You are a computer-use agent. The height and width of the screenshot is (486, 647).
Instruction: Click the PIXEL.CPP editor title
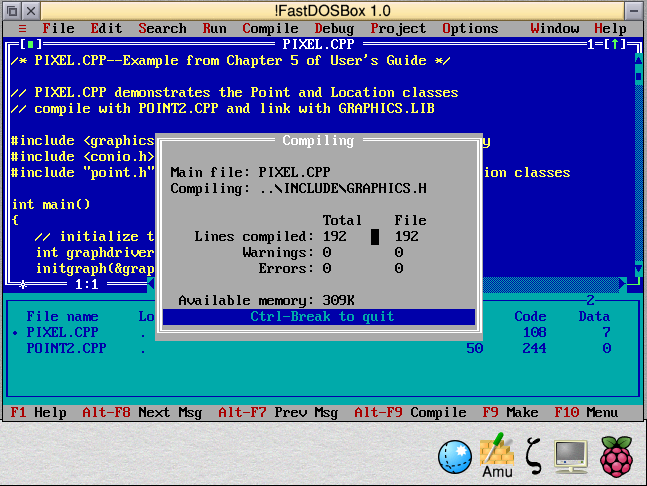[x=318, y=44]
